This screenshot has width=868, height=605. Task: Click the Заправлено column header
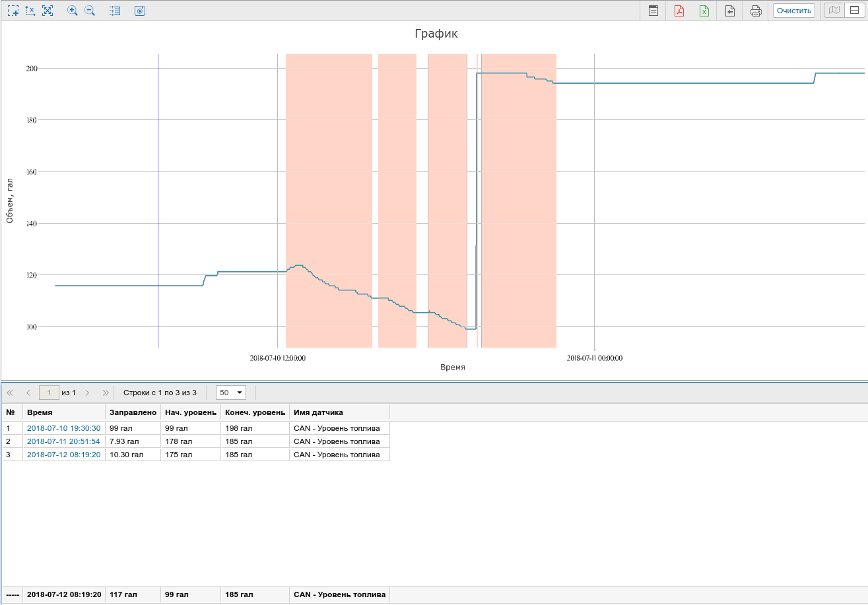[x=133, y=412]
